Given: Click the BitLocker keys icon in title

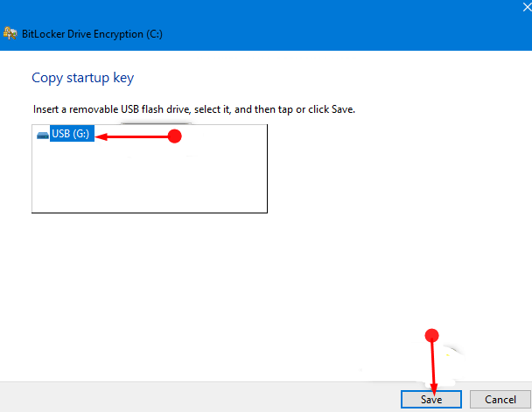Looking at the screenshot, I should click(x=10, y=33).
